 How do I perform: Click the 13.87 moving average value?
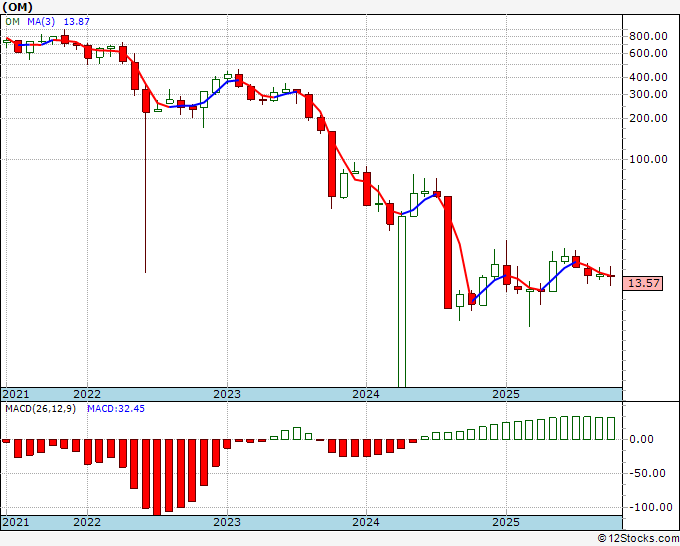point(76,21)
